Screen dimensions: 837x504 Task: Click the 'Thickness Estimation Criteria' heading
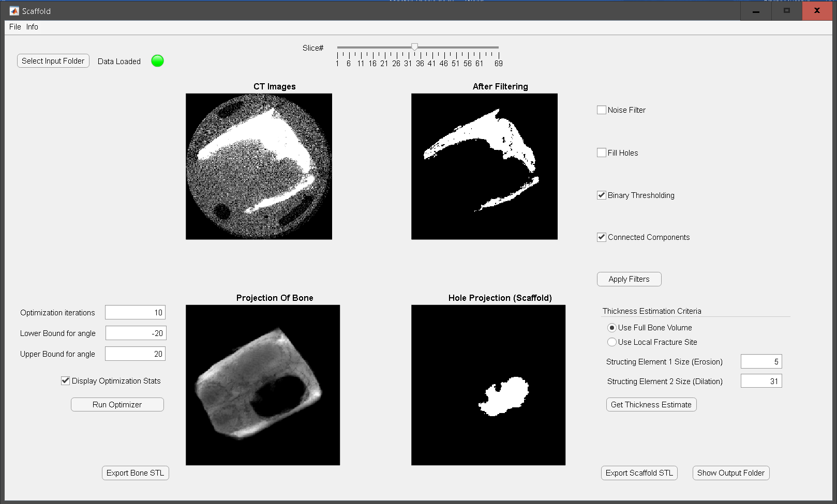pos(652,311)
